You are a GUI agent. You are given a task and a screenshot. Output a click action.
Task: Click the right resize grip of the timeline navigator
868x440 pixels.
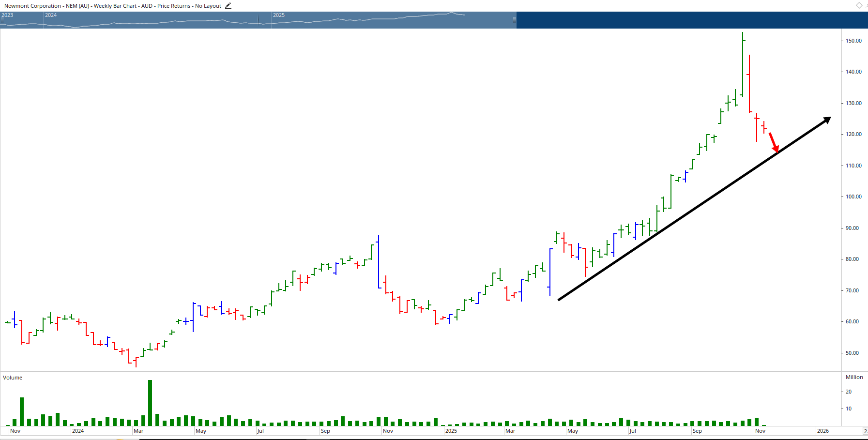[515, 20]
